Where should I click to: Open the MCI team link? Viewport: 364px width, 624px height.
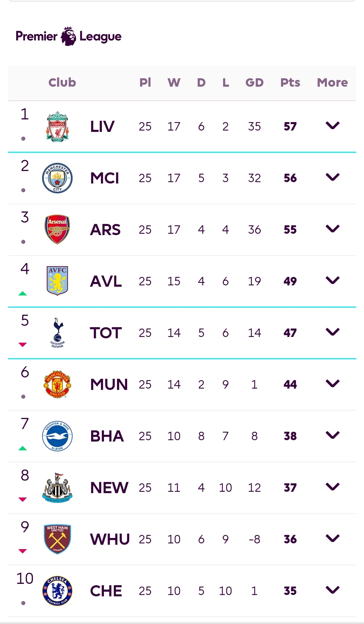(x=105, y=178)
